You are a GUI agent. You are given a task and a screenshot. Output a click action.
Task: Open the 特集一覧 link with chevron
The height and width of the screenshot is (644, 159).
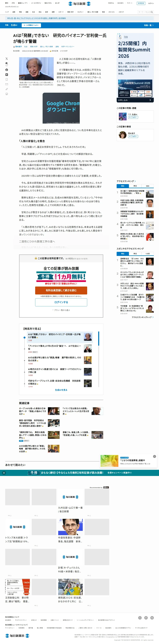coord(149,25)
